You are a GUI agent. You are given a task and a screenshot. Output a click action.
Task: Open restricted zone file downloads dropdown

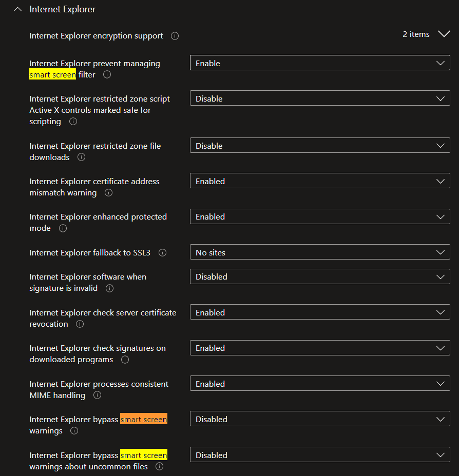[319, 146]
